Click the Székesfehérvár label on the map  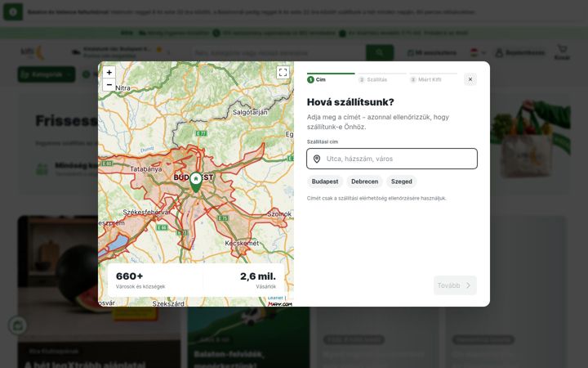(146, 212)
